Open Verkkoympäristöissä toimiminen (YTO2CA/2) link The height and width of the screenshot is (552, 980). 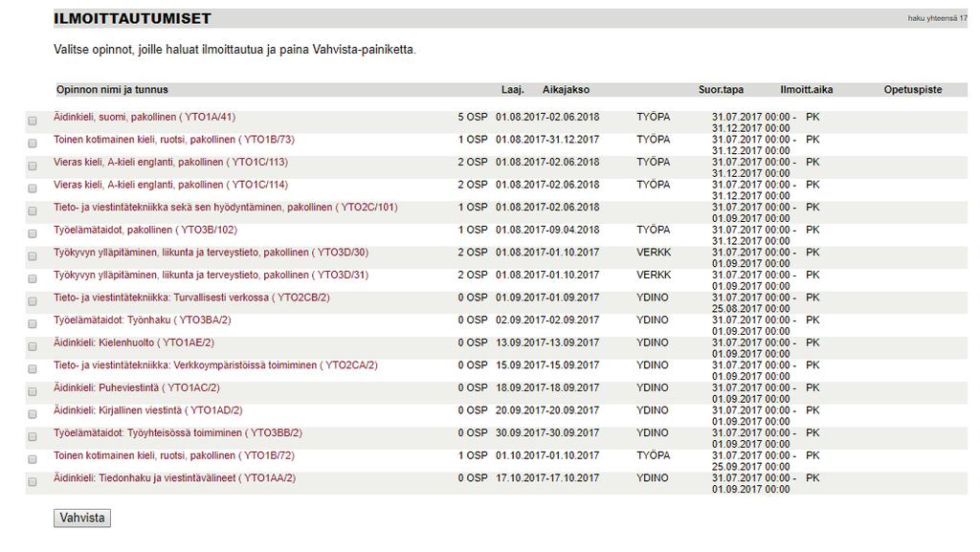215,364
